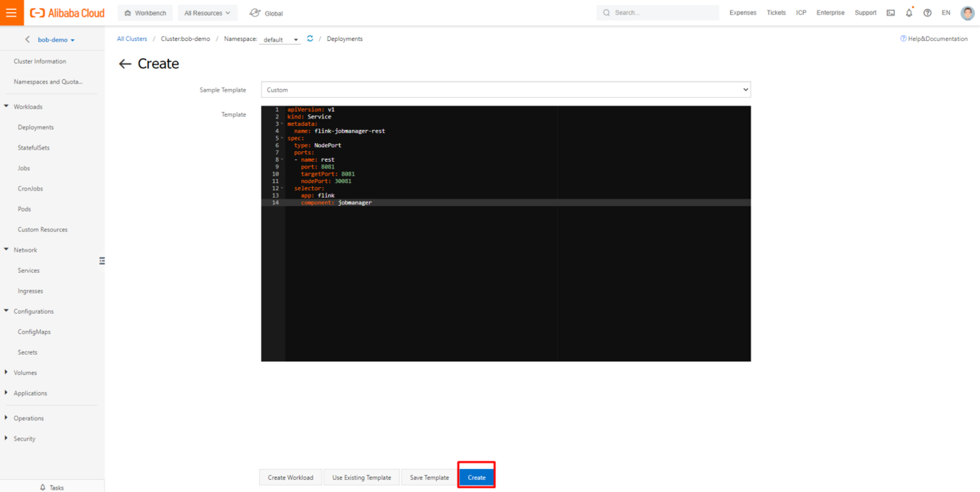Screen dimensions: 980x492
Task: Collapse the Network section
Action: click(x=7, y=250)
